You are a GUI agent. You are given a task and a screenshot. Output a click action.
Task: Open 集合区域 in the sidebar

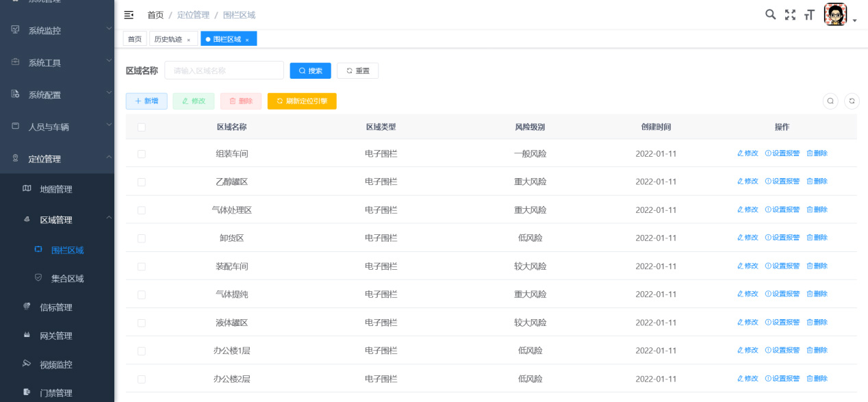click(x=67, y=279)
